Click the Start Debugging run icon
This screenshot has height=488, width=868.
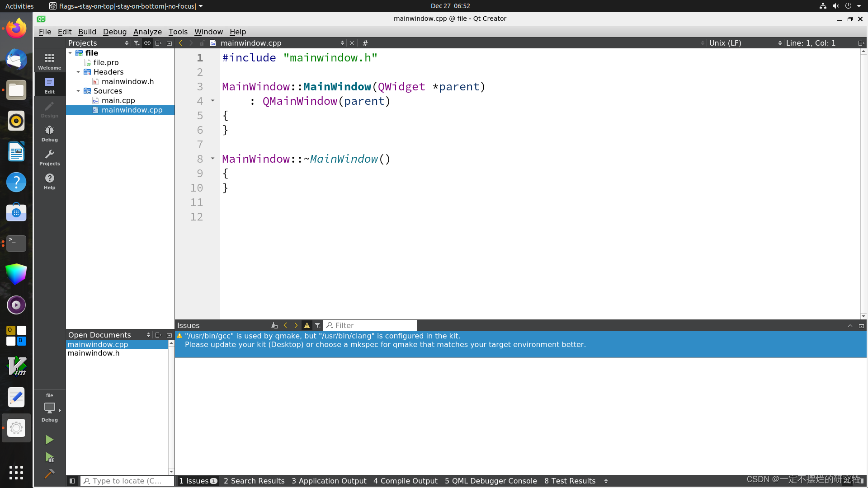pos(49,457)
